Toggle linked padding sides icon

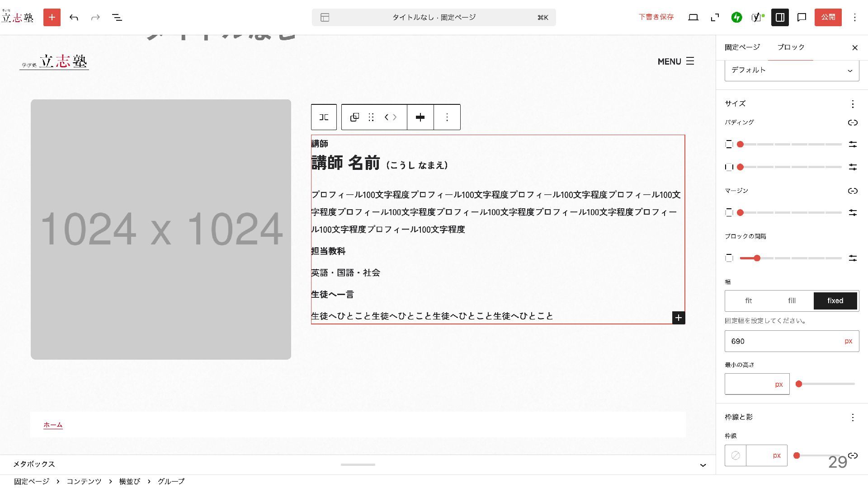click(x=853, y=122)
